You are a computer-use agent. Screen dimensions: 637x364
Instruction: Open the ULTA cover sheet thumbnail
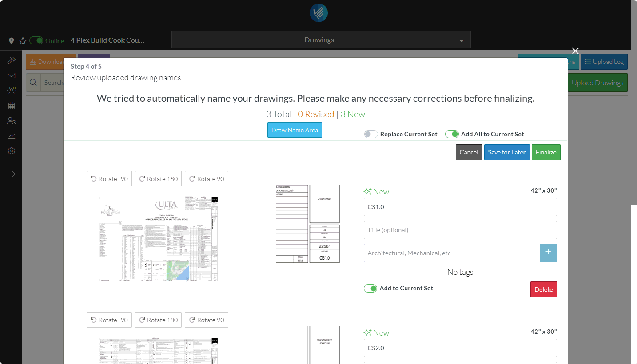tap(159, 239)
